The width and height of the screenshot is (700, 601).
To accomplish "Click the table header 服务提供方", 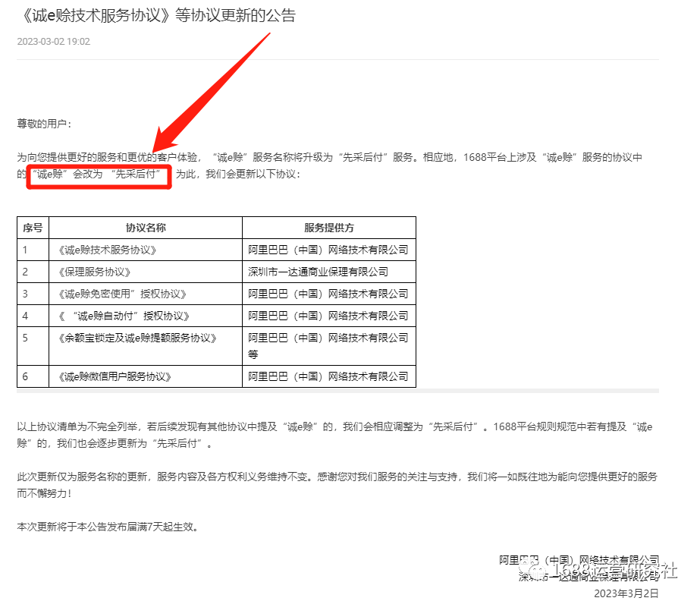I will pos(329,227).
